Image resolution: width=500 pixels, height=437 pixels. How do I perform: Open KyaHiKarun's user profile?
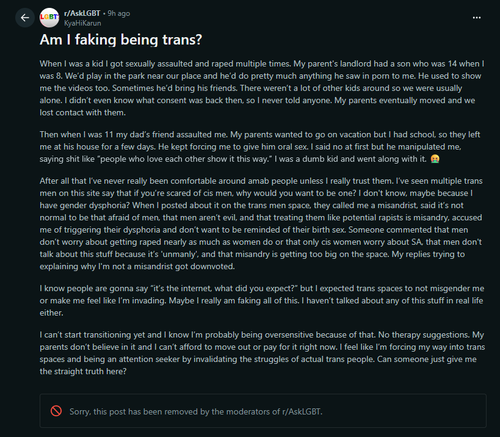(x=82, y=23)
